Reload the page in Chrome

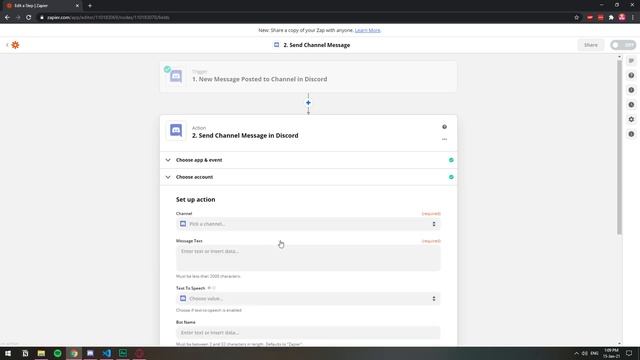click(x=29, y=18)
